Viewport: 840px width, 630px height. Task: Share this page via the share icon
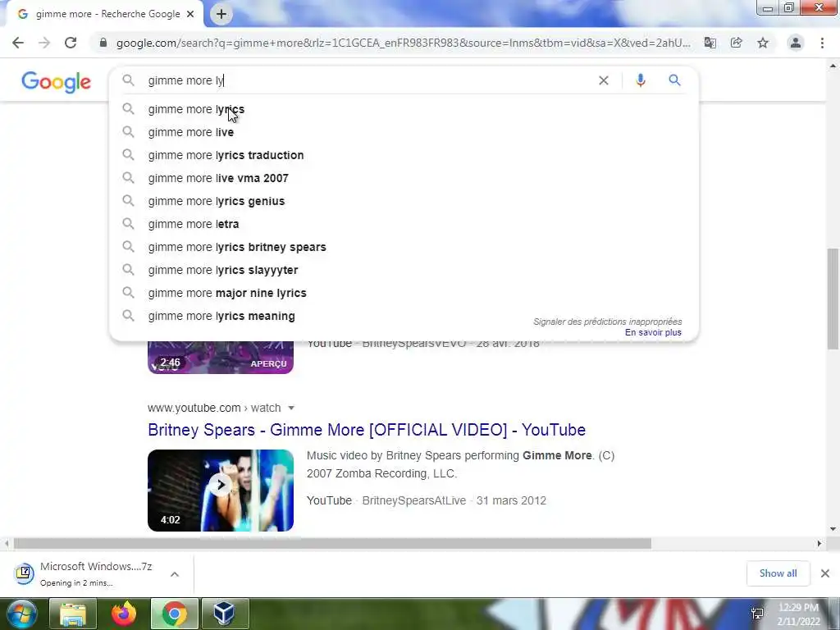pos(737,43)
